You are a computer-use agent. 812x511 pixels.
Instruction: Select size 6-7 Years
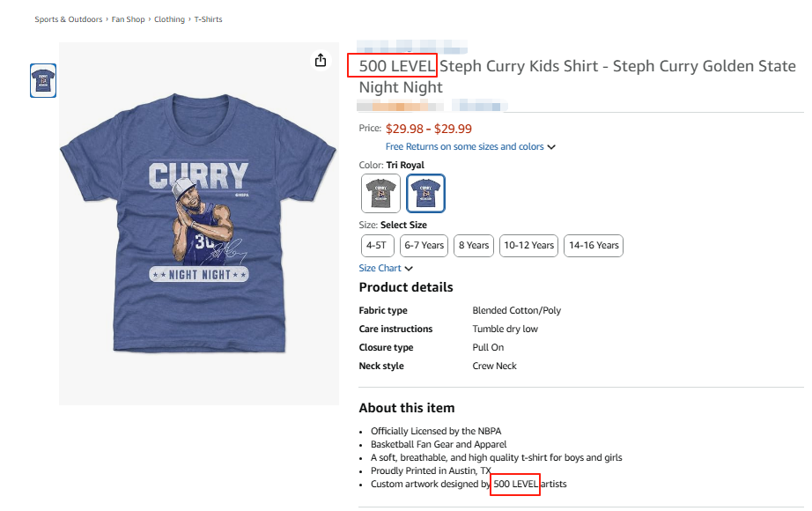tap(424, 246)
